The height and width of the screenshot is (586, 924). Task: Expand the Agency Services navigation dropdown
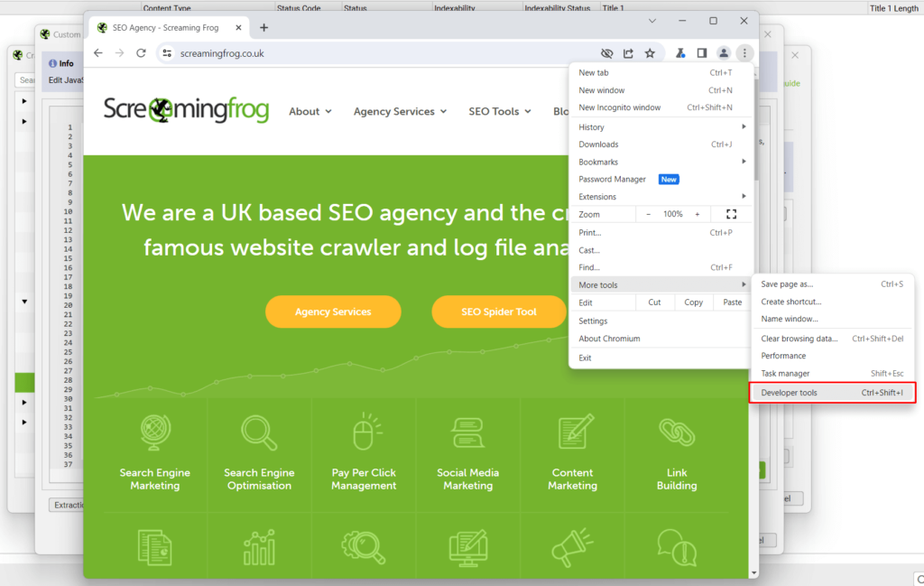point(400,111)
